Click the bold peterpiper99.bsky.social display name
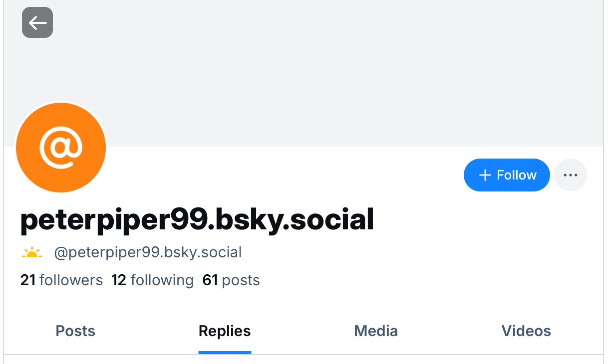 197,220
